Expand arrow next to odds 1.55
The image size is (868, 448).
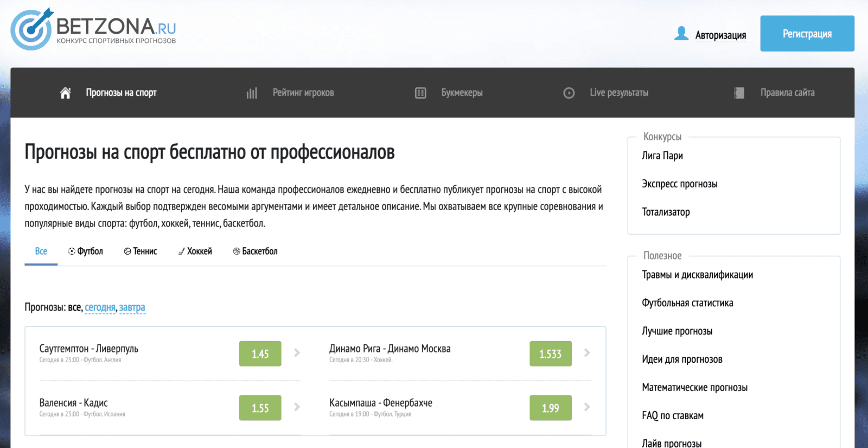[297, 407]
